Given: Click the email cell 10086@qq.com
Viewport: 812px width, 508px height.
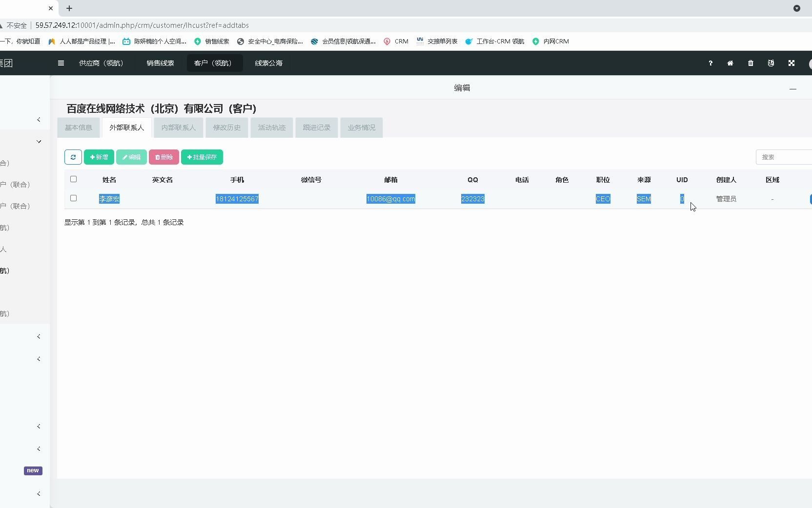Looking at the screenshot, I should coord(391,199).
